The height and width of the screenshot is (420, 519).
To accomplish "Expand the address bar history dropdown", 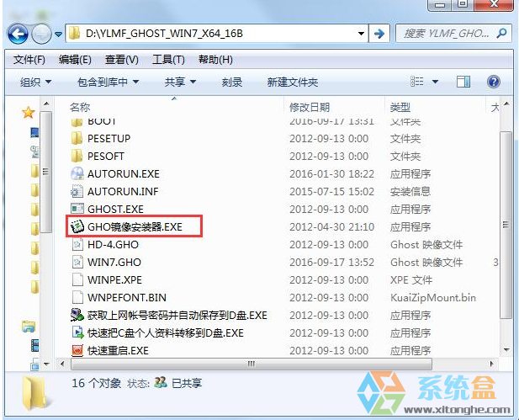I will pyautogui.click(x=361, y=34).
